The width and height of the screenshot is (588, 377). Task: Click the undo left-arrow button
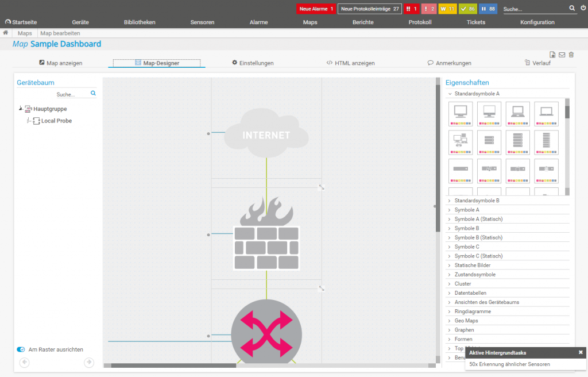[24, 362]
